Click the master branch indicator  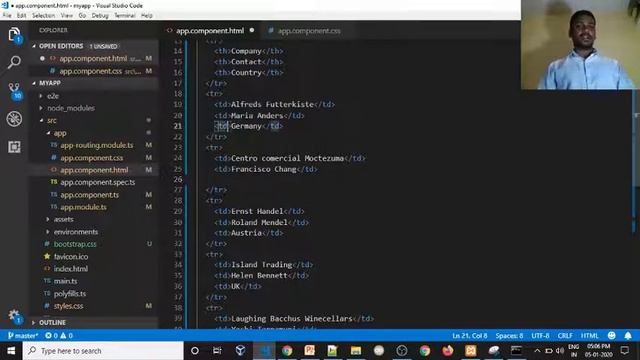tap(23, 336)
